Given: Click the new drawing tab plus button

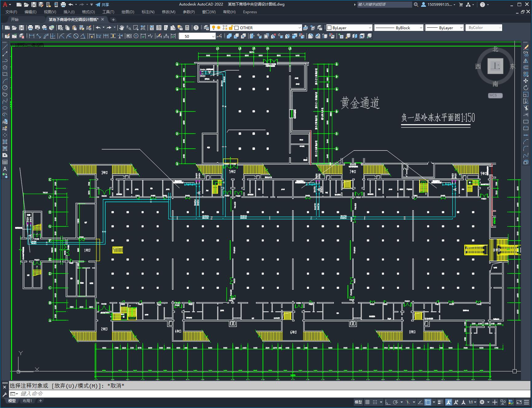Looking at the screenshot, I should (113, 20).
